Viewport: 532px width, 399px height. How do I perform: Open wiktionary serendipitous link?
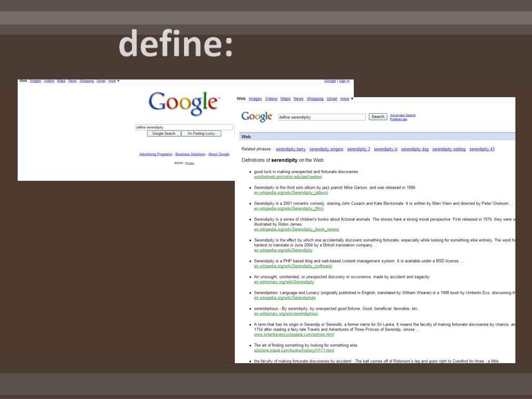(286, 314)
